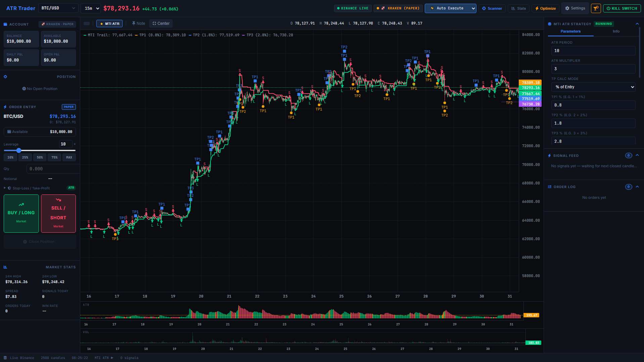This screenshot has height=362, width=644.
Task: Open the Stats panel
Action: coord(518,8)
